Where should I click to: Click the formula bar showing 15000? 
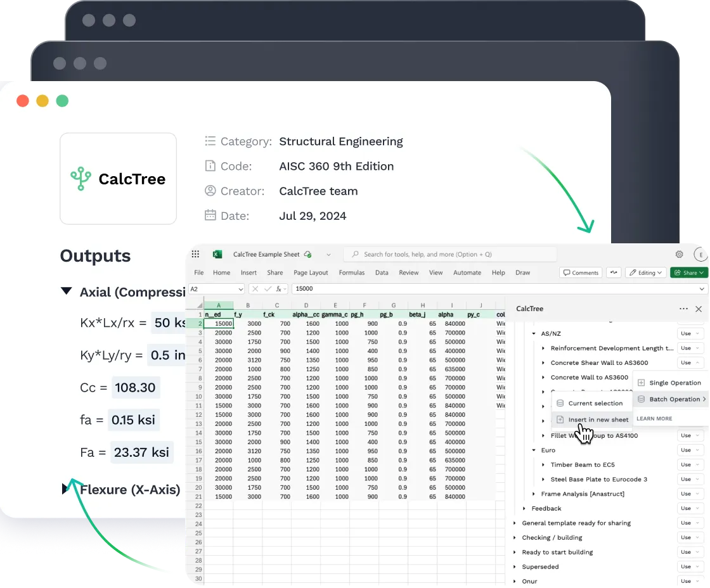point(498,289)
